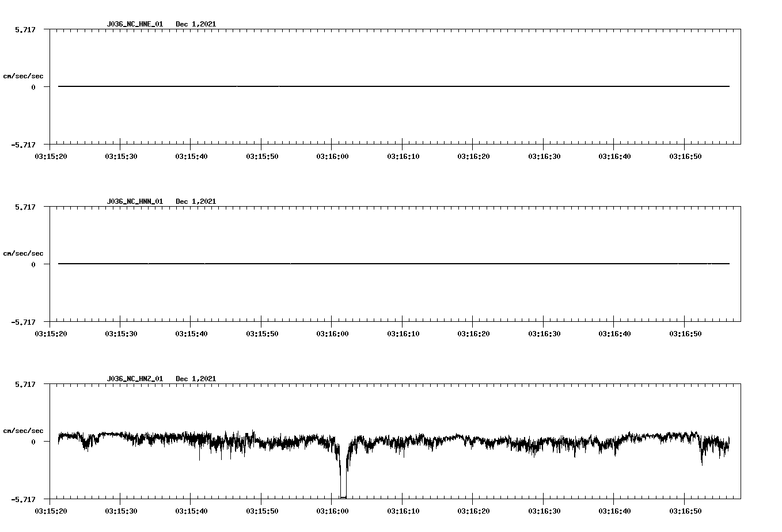Click the 03:15:20 time label under HNE plot
782x532 pixels.
(x=51, y=157)
